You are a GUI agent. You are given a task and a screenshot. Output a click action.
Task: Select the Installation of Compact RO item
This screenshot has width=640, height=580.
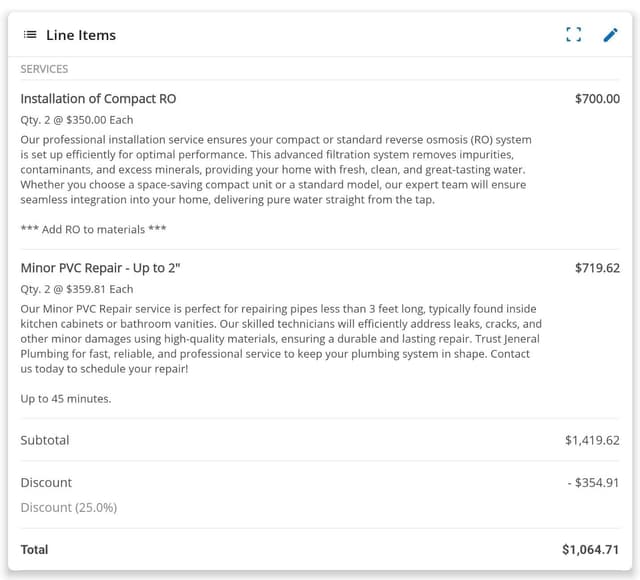[98, 99]
